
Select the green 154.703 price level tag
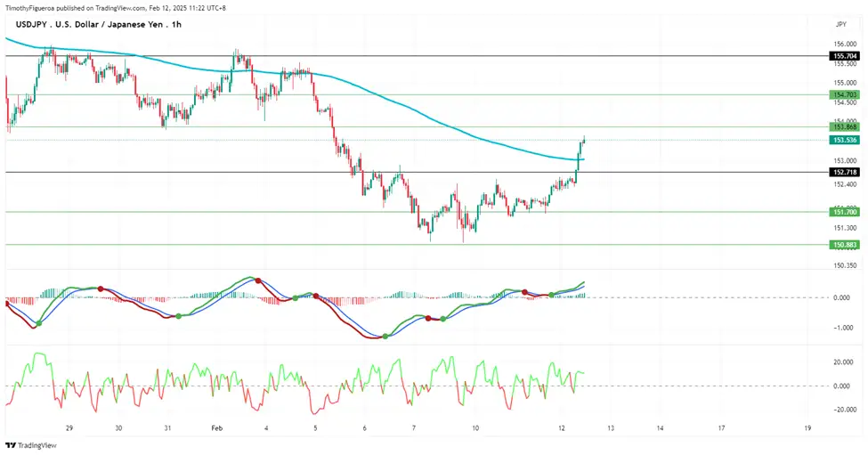click(x=845, y=94)
